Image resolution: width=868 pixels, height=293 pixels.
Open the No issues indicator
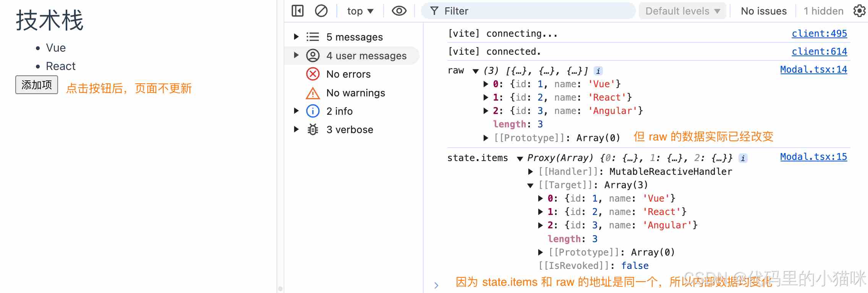[x=764, y=11]
